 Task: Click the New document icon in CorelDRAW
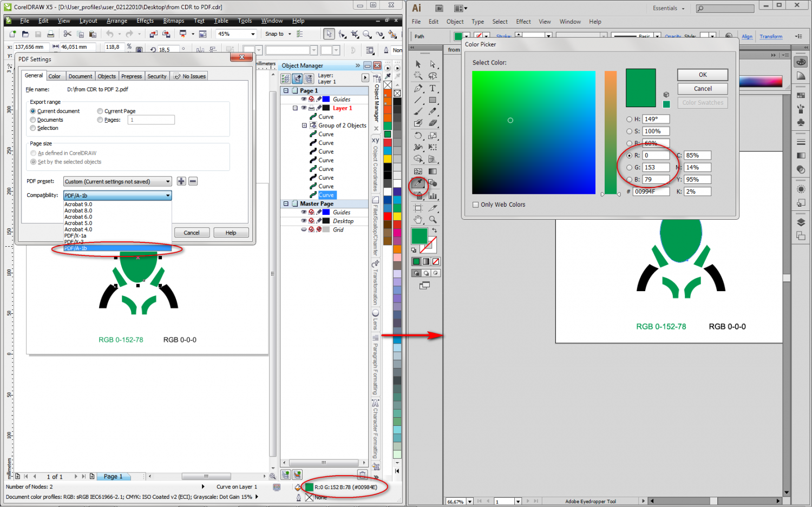[13, 34]
